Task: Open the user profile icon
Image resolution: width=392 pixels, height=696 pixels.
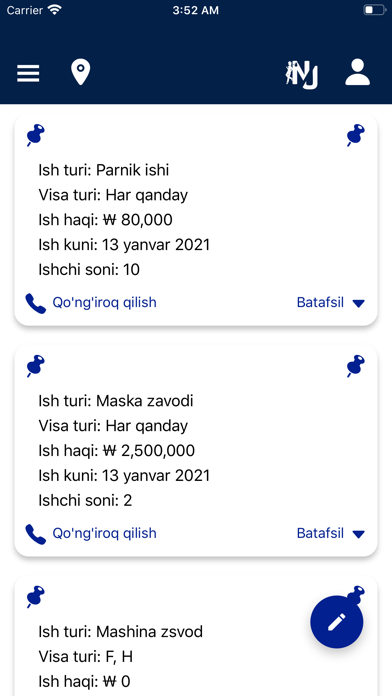Action: [x=357, y=72]
